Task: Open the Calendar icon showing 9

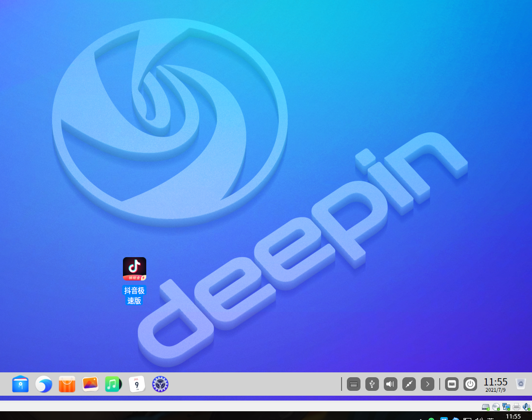Action: 137,384
